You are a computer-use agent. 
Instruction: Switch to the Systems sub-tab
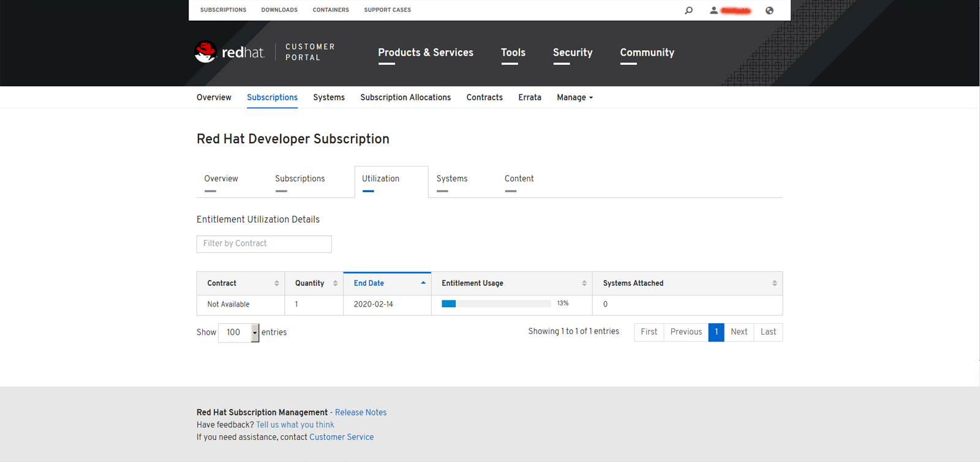point(451,179)
